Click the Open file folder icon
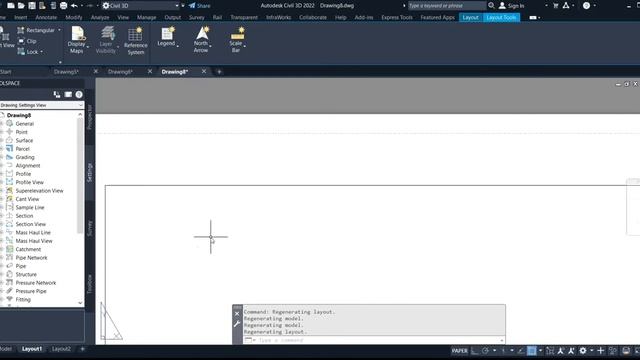The height and width of the screenshot is (360, 640). 21,6
